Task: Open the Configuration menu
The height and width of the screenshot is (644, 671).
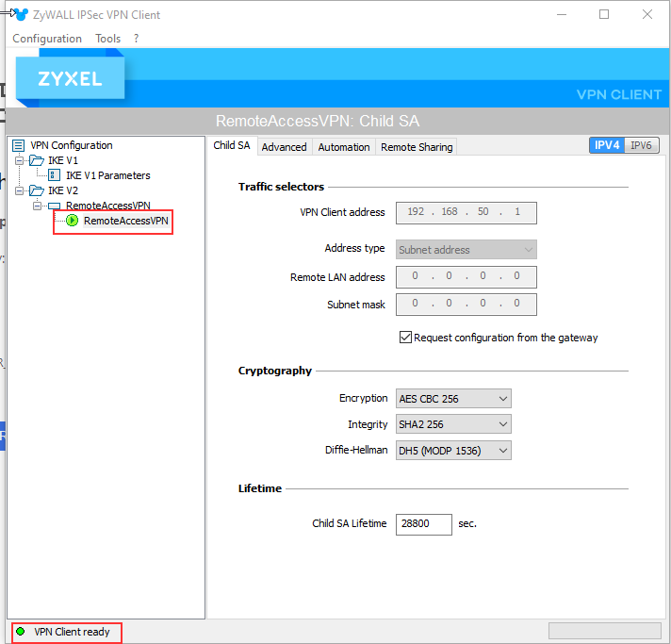Action: tap(47, 39)
